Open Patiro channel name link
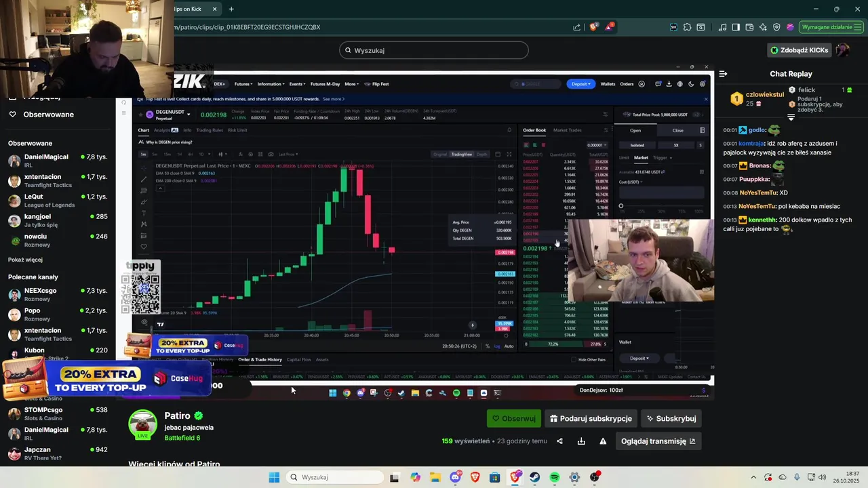 coord(178,415)
